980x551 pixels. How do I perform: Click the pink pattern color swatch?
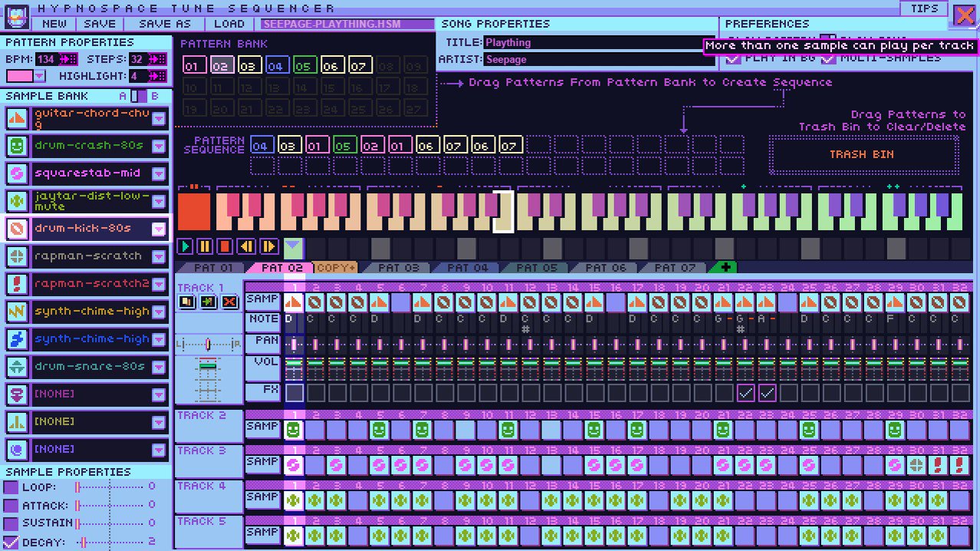click(19, 76)
